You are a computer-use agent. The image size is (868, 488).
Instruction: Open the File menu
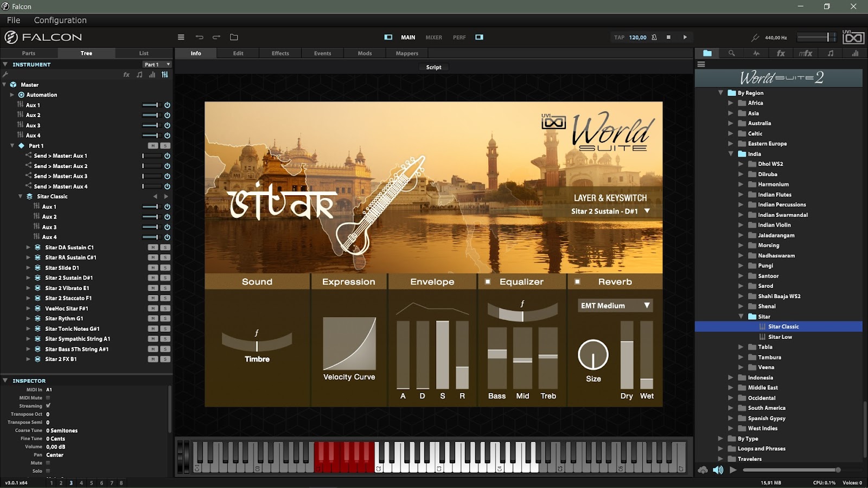(x=14, y=20)
